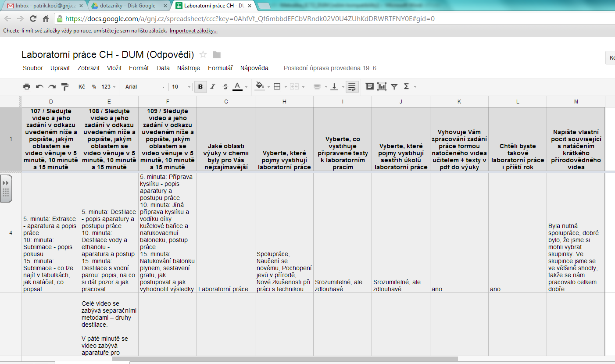Open the Data menu
Screen dimensions: 615x364
(x=163, y=68)
